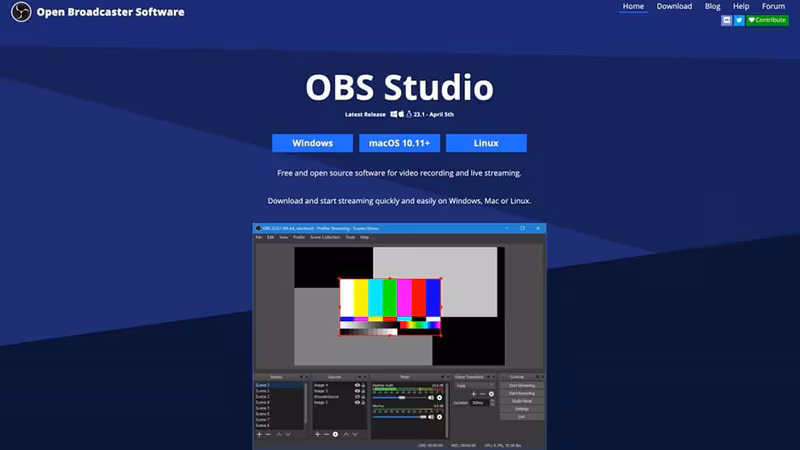The image size is (800, 450).
Task: Select Scene 6 in Scenes list
Action: (280, 414)
